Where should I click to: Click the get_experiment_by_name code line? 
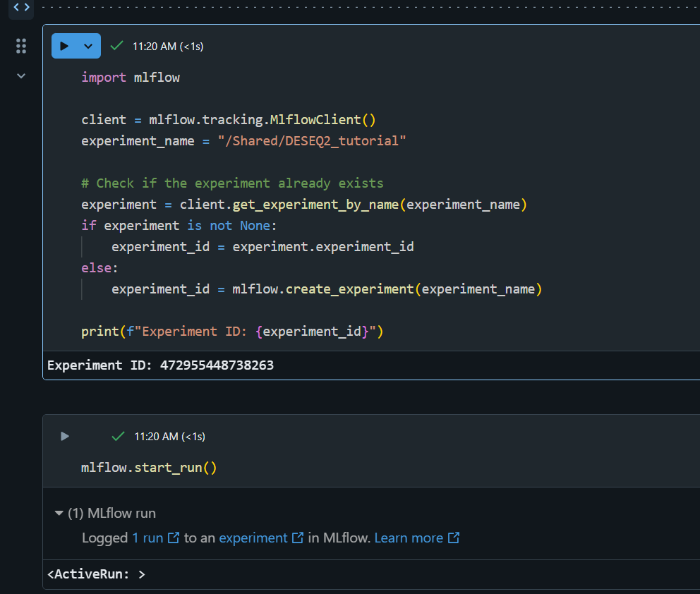(304, 205)
